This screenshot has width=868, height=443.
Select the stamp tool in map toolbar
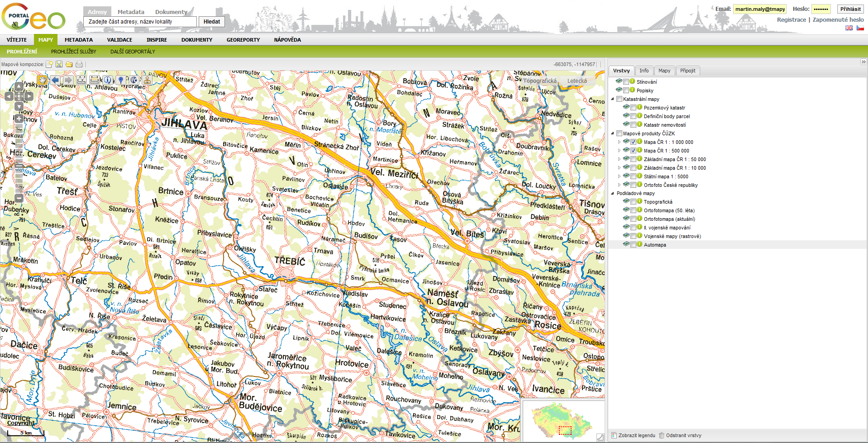click(147, 80)
